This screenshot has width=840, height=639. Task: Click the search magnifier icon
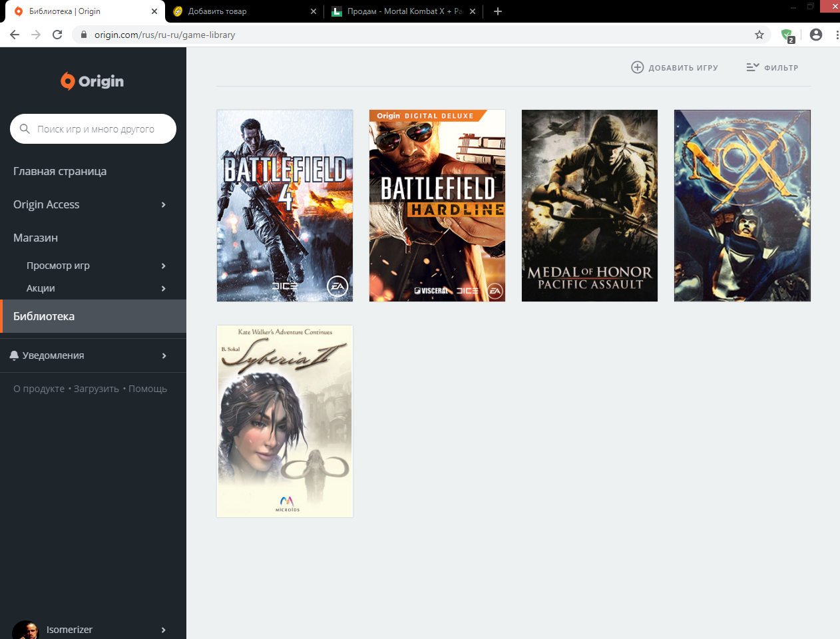[x=25, y=128]
